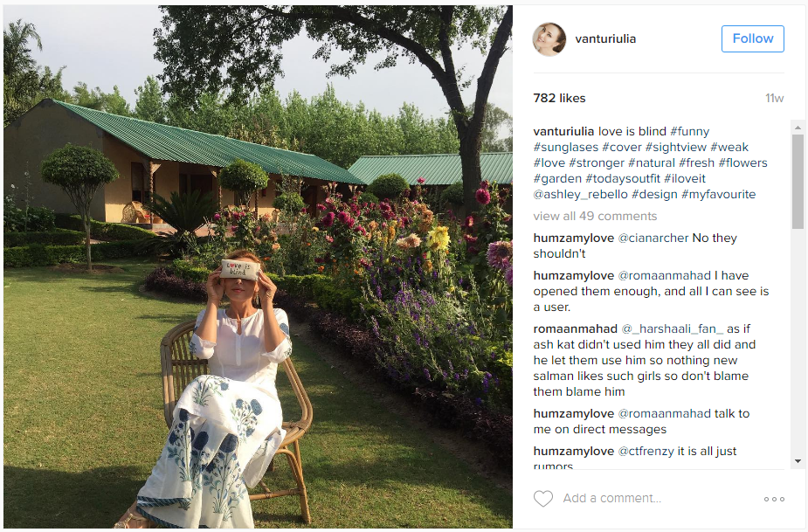Like the post with the heart icon
Image resolution: width=808 pixels, height=532 pixels.
tap(542, 499)
